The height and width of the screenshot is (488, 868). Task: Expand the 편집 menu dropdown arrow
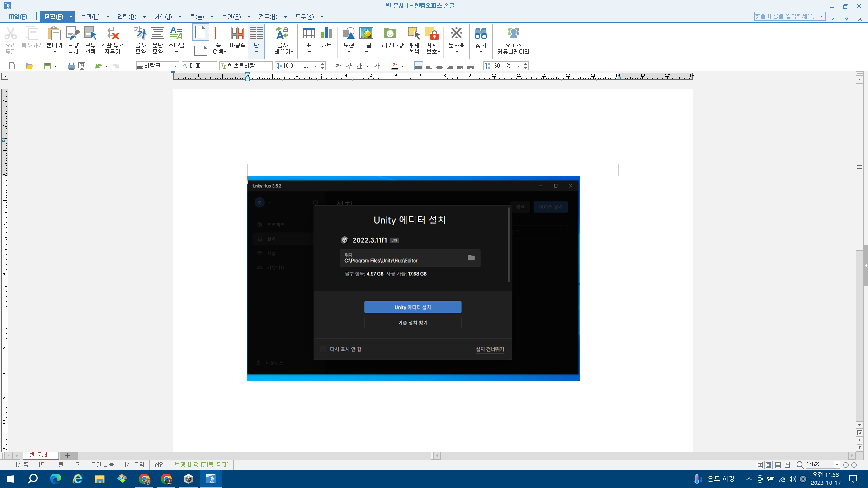tap(71, 17)
